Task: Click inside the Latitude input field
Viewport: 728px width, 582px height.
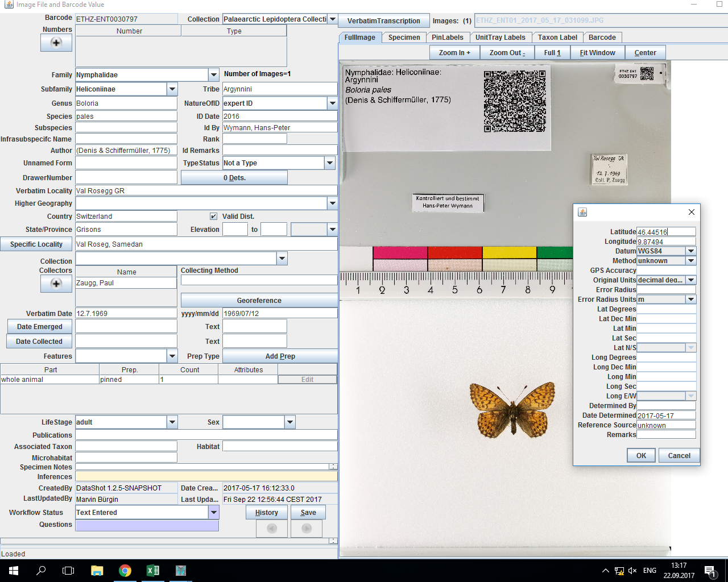Action: tap(665, 231)
